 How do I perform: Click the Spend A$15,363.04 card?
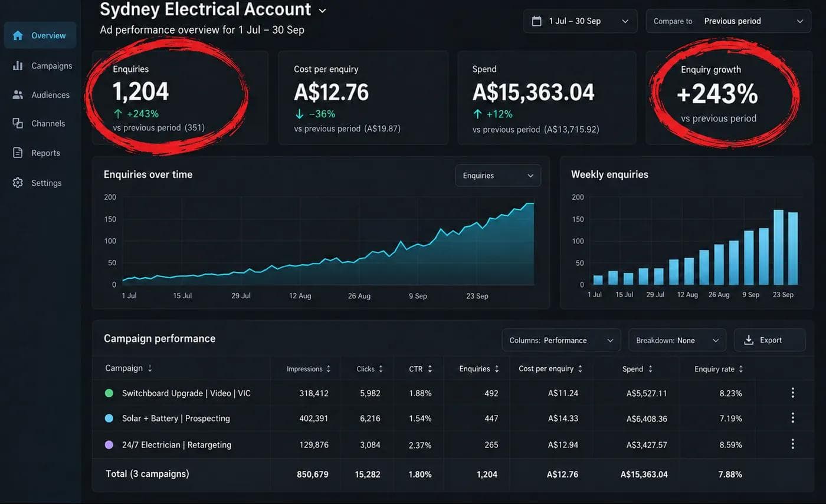pyautogui.click(x=547, y=98)
